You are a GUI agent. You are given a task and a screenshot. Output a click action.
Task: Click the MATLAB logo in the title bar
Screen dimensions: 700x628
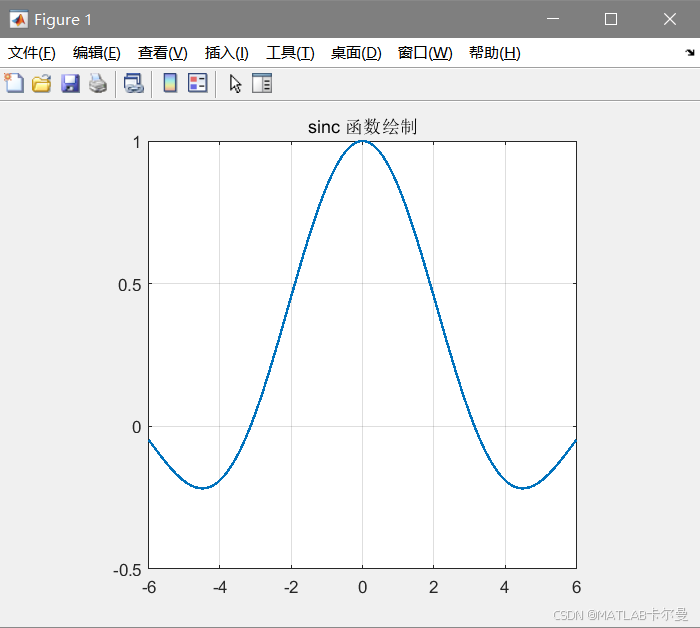[19, 20]
